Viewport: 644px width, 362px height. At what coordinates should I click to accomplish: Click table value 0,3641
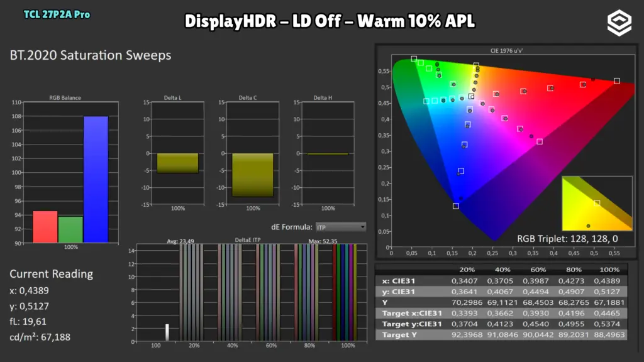point(465,292)
